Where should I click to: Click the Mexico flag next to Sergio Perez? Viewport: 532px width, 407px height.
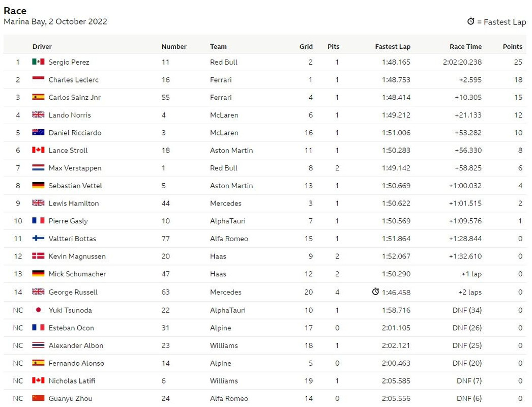tap(38, 62)
